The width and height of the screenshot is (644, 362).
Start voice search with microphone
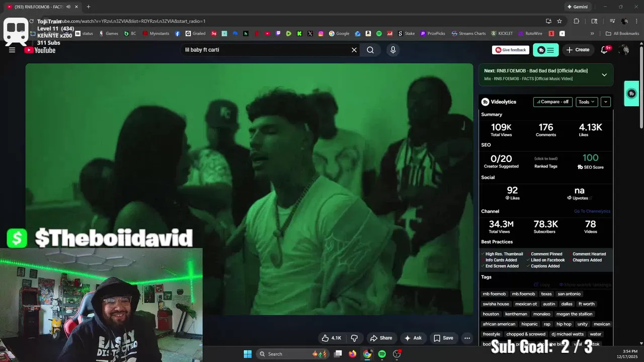point(393,50)
